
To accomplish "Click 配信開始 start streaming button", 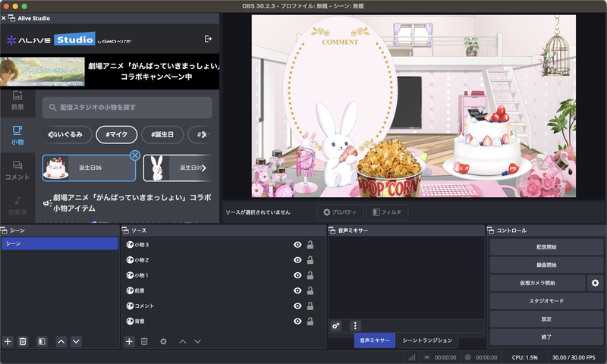I will pos(546,247).
